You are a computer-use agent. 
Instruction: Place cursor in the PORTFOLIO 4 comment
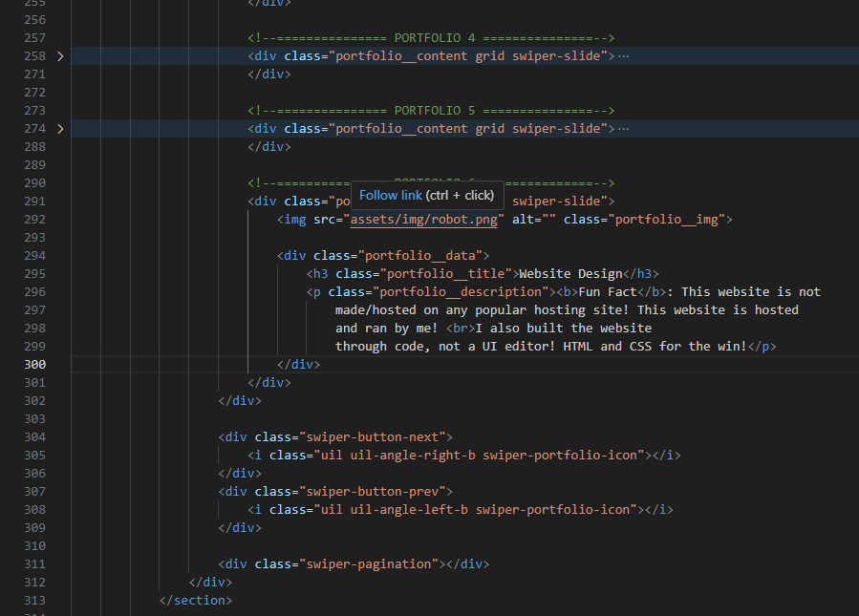click(x=430, y=38)
